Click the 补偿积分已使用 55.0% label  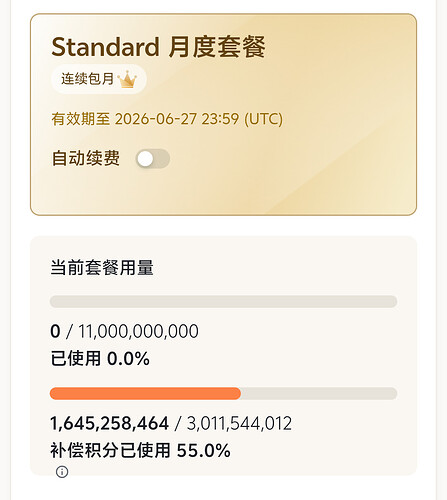pos(140,450)
